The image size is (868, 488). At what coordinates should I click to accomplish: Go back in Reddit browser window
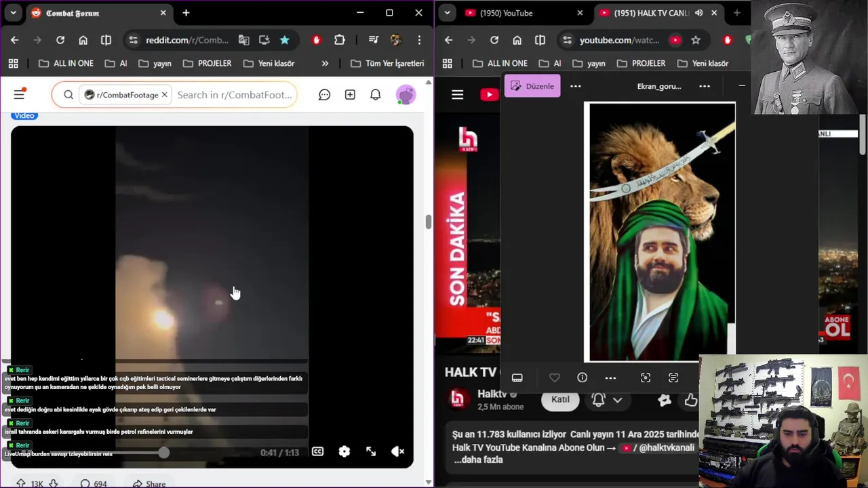[x=15, y=40]
